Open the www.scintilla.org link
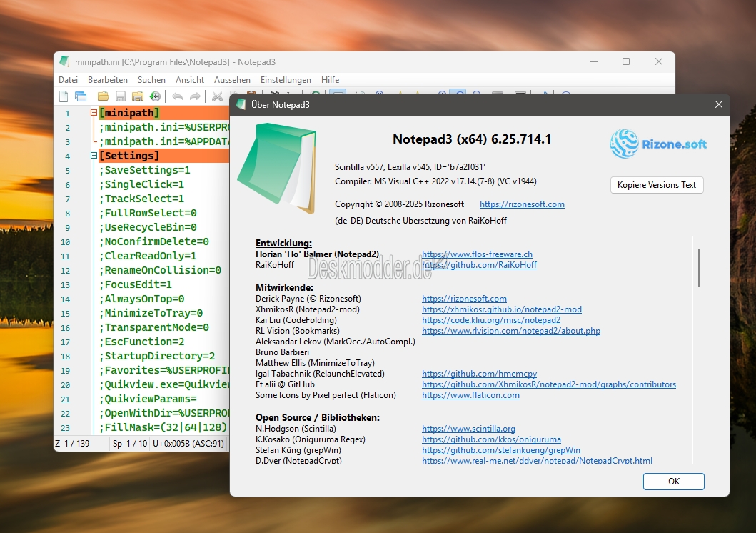 click(468, 429)
